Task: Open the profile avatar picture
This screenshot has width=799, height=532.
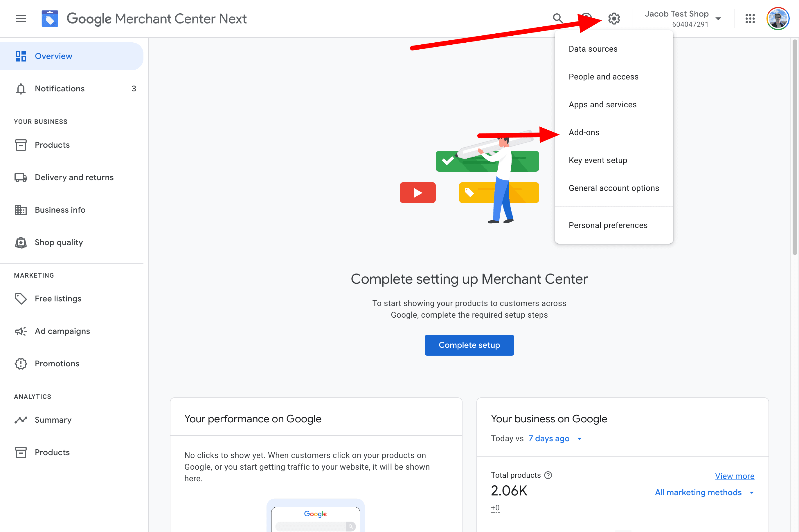Action: pyautogui.click(x=778, y=19)
